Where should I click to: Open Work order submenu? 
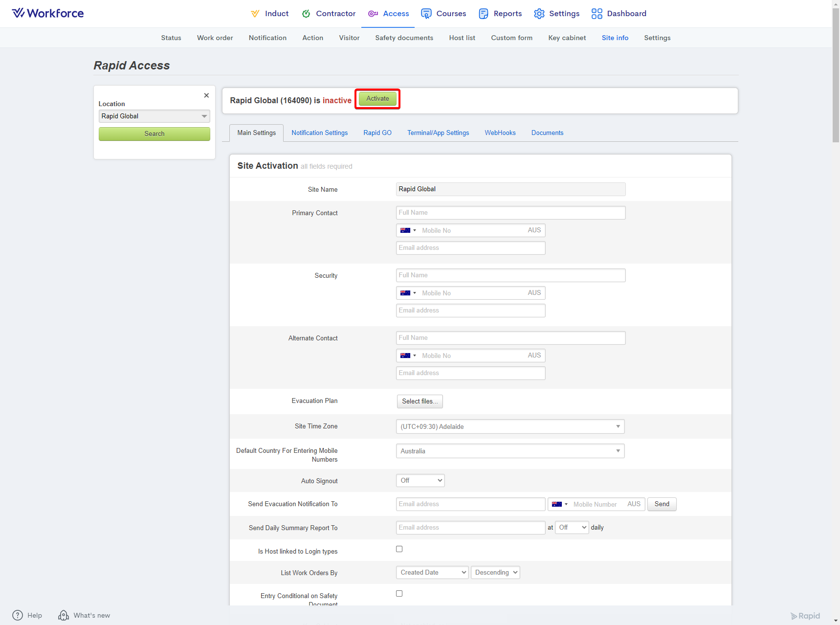(215, 38)
